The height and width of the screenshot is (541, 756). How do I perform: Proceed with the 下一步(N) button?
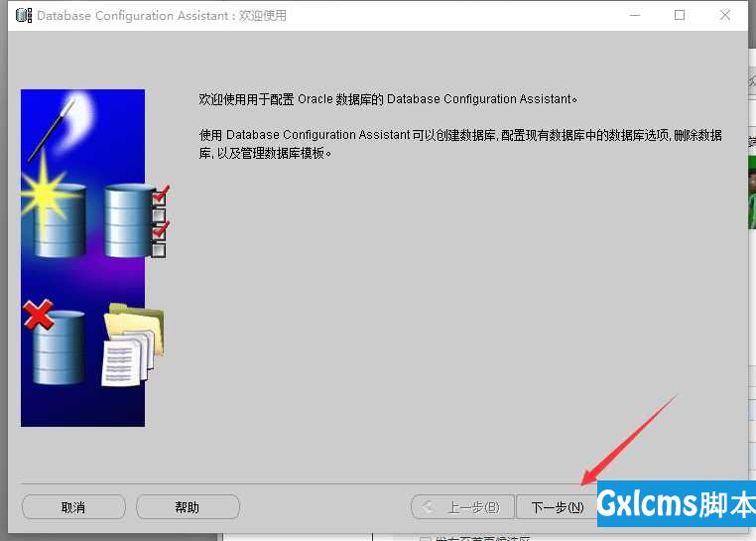point(557,506)
